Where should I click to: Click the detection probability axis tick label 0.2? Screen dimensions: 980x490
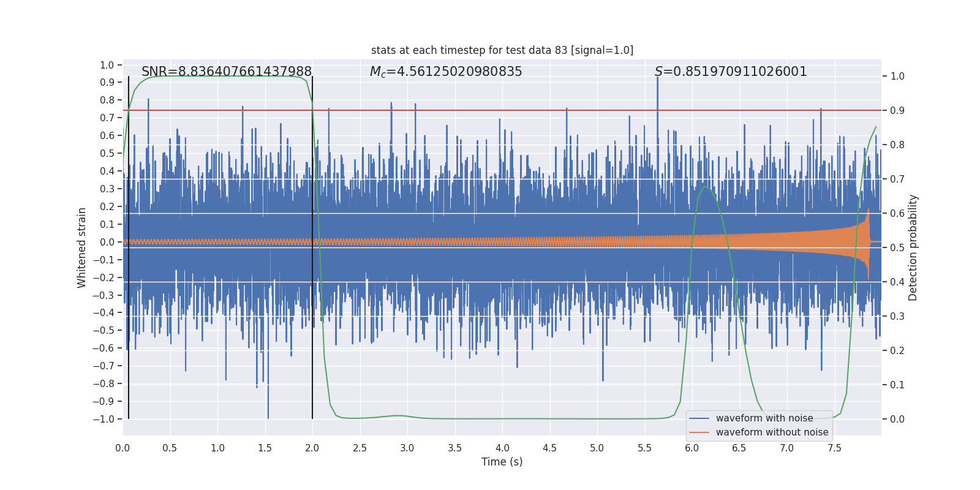[x=897, y=350]
